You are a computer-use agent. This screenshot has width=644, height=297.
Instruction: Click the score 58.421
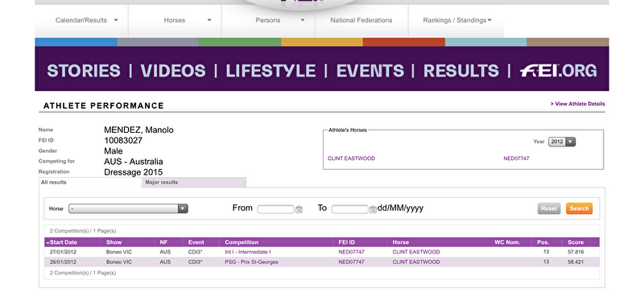[576, 262]
